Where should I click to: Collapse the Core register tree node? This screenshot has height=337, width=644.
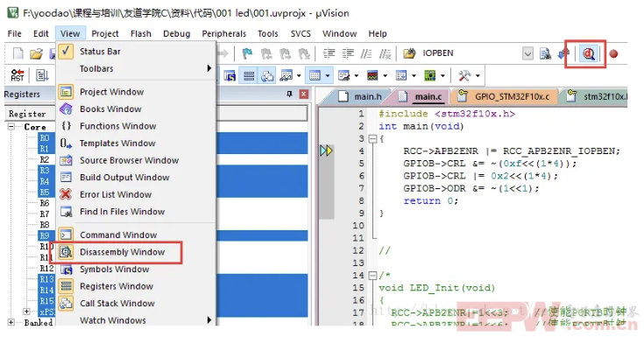coord(11,127)
